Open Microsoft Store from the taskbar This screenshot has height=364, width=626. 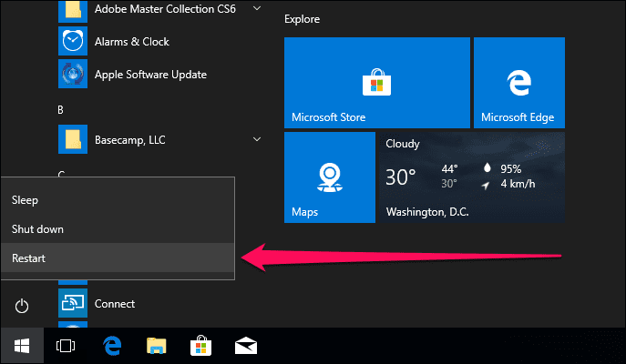(x=200, y=345)
